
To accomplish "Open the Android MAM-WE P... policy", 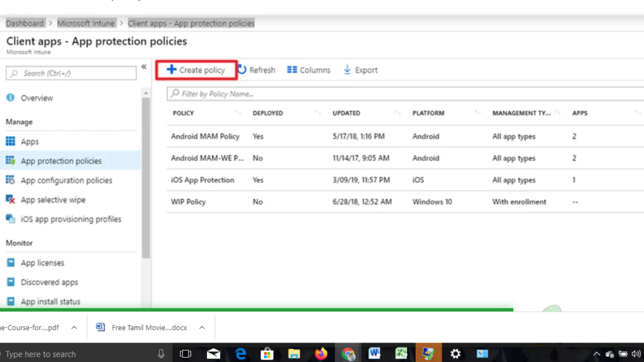I will coord(208,158).
